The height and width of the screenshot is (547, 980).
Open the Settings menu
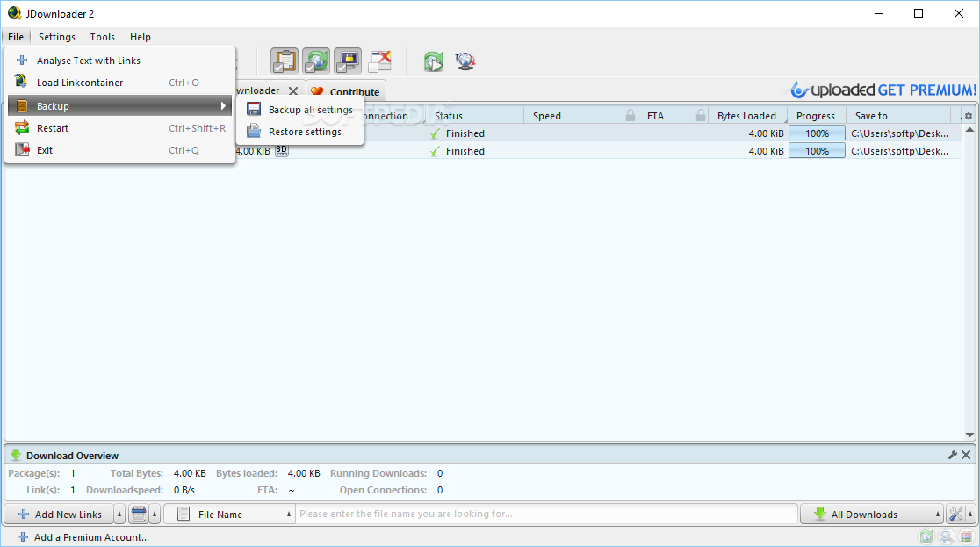click(x=57, y=37)
